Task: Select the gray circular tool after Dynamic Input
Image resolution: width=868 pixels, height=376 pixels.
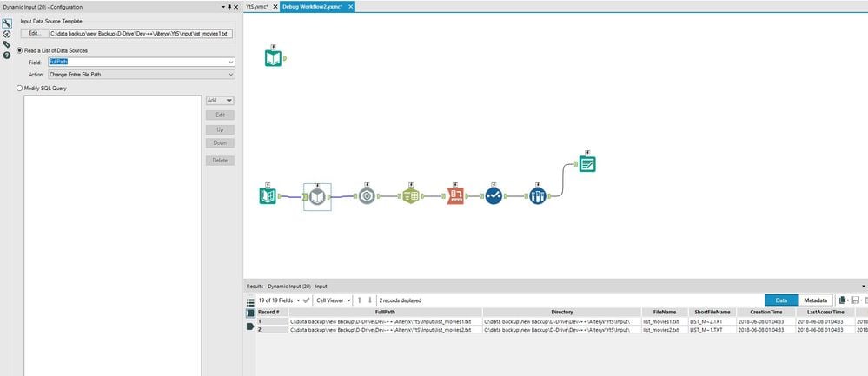Action: pos(367,195)
